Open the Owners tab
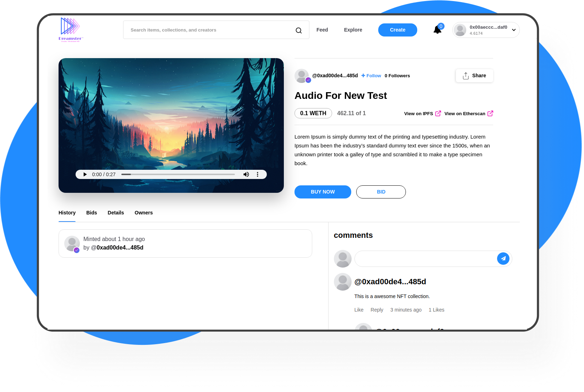This screenshot has height=392, width=584. click(144, 213)
